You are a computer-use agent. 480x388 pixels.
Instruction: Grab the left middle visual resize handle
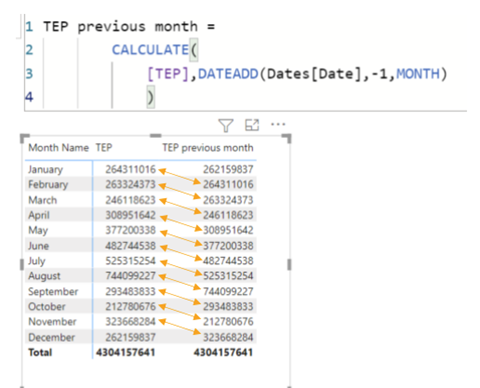click(22, 265)
